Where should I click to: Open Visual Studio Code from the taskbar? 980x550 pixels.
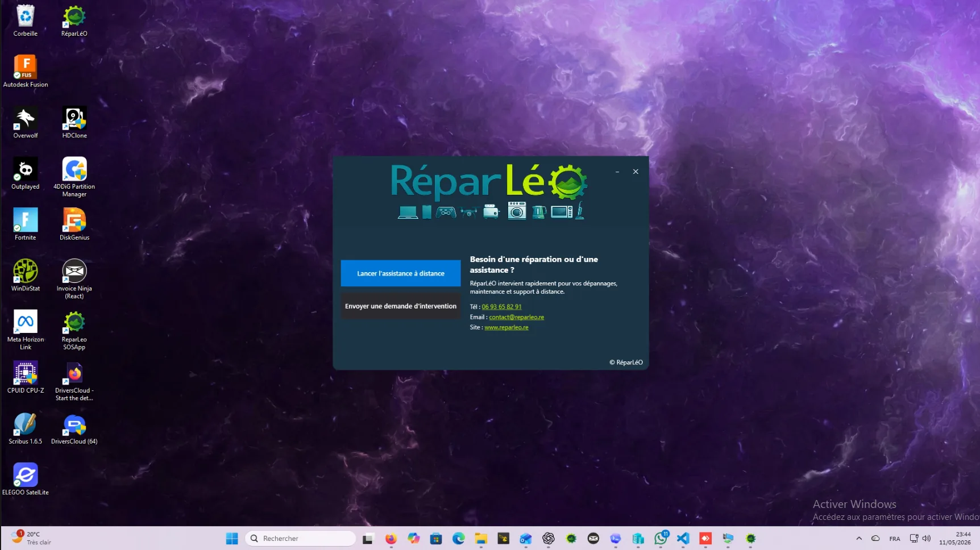(x=683, y=539)
